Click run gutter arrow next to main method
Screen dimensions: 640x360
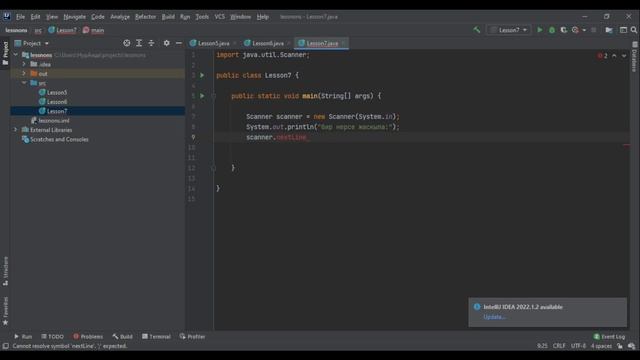pos(202,96)
